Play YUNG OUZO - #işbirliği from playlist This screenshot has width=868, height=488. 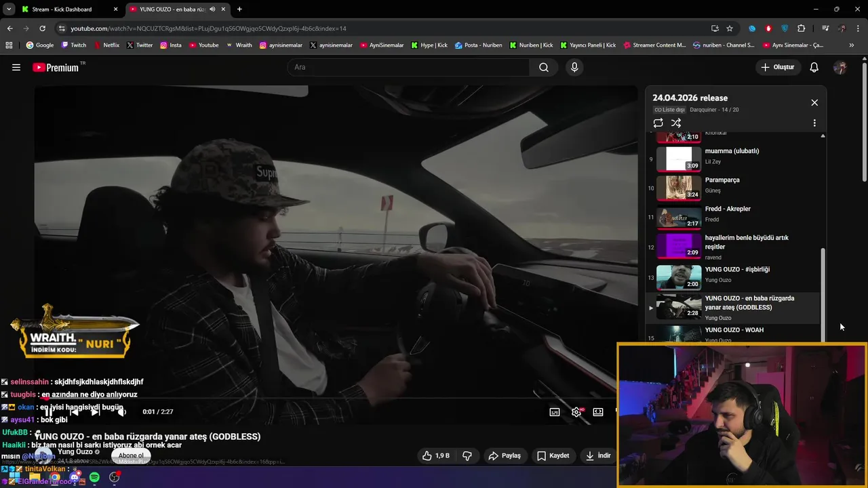(x=732, y=277)
